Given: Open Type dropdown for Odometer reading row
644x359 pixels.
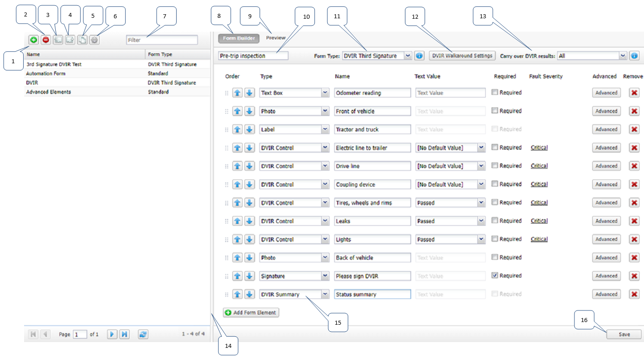Looking at the screenshot, I should coord(325,93).
